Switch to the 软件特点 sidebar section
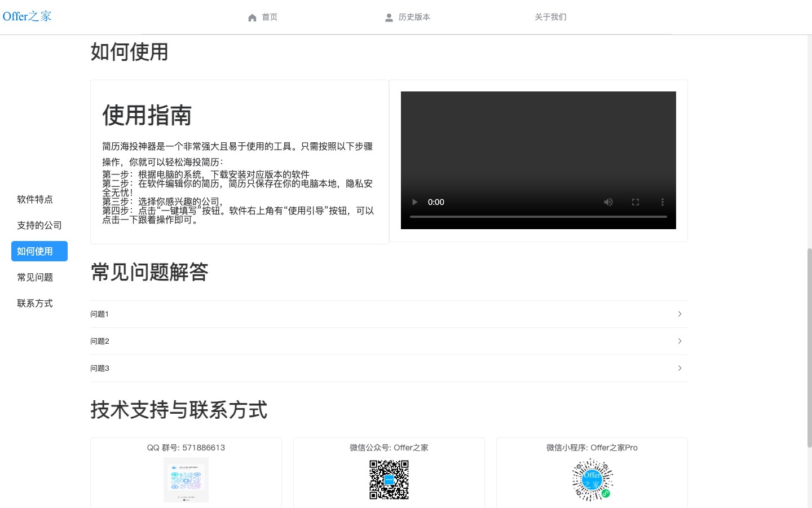Screen dimensions: 812x508 34,199
